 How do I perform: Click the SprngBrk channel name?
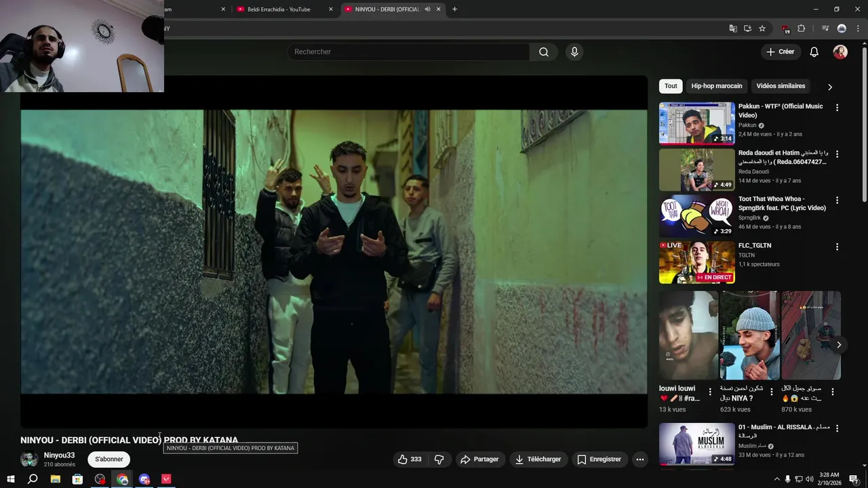pyautogui.click(x=749, y=218)
